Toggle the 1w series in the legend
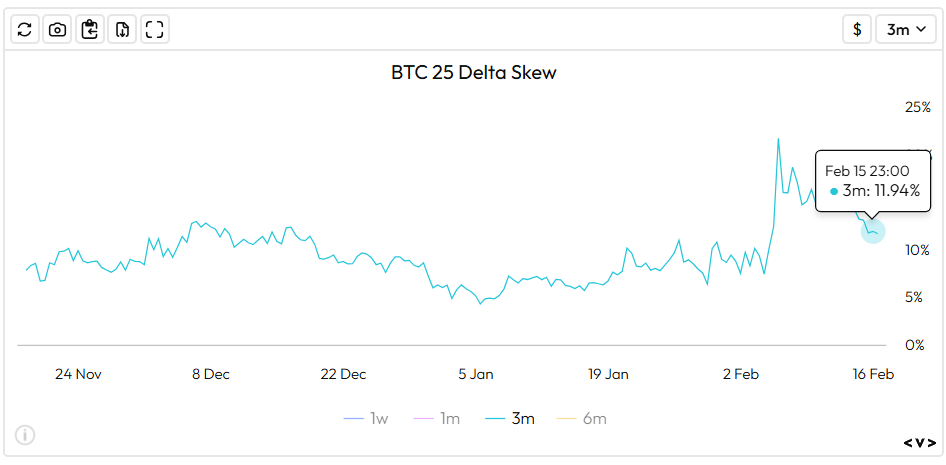 (366, 418)
